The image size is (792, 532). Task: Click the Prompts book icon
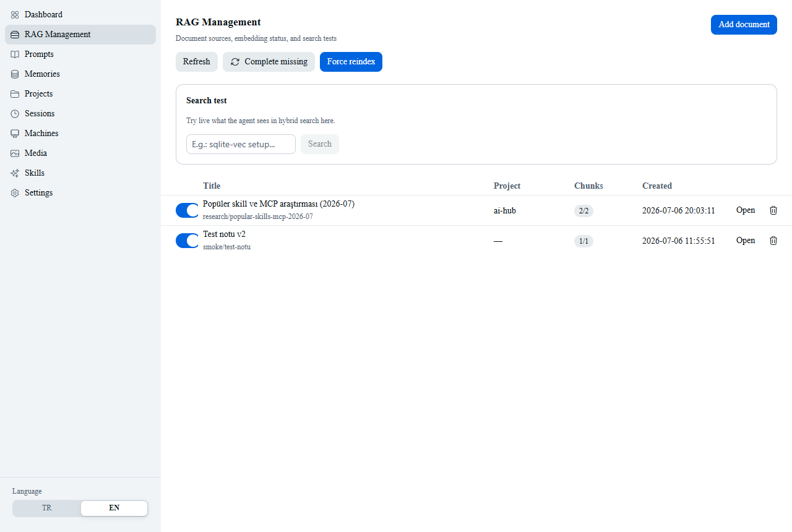coord(15,54)
